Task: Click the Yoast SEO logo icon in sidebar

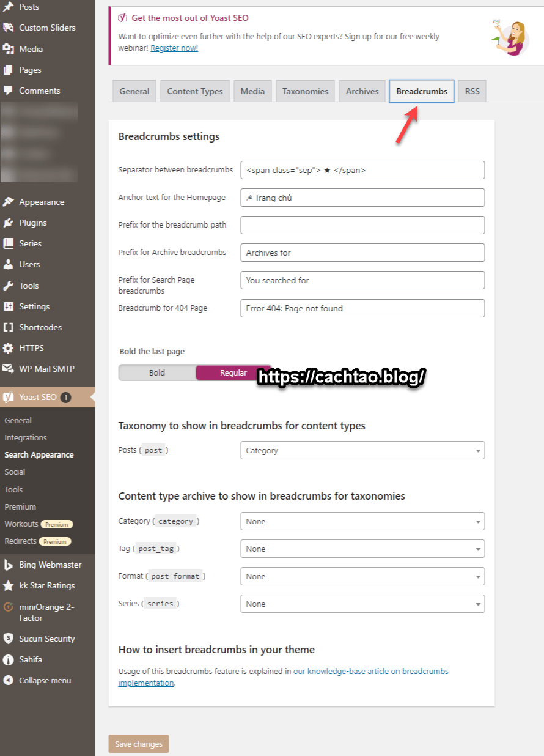Action: (8, 397)
